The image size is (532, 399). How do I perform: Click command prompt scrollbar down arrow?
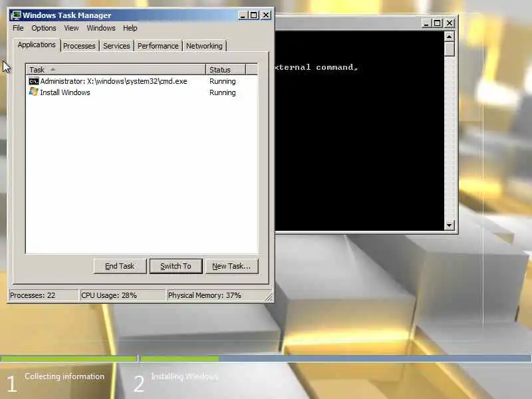[x=450, y=225]
